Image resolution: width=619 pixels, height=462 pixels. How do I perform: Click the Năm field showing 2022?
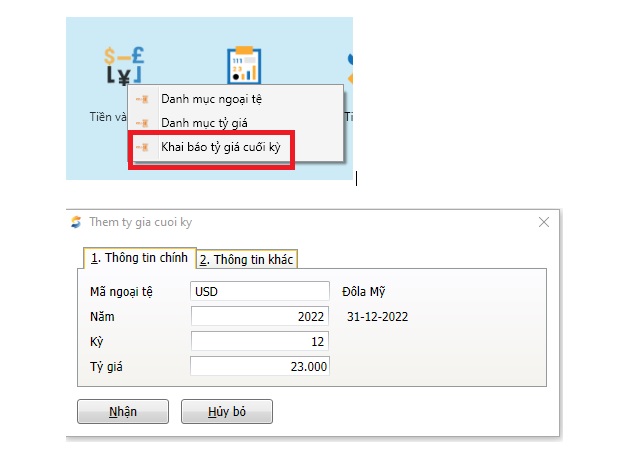click(259, 316)
